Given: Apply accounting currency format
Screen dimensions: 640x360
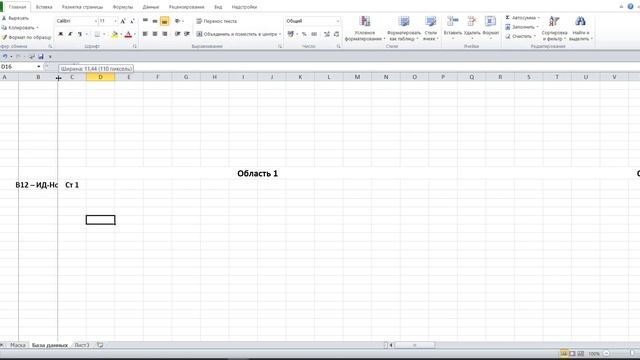Looking at the screenshot, I should point(291,34).
